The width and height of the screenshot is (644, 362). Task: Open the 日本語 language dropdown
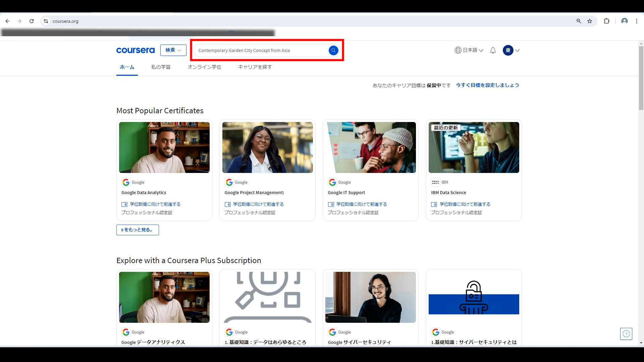(x=469, y=50)
